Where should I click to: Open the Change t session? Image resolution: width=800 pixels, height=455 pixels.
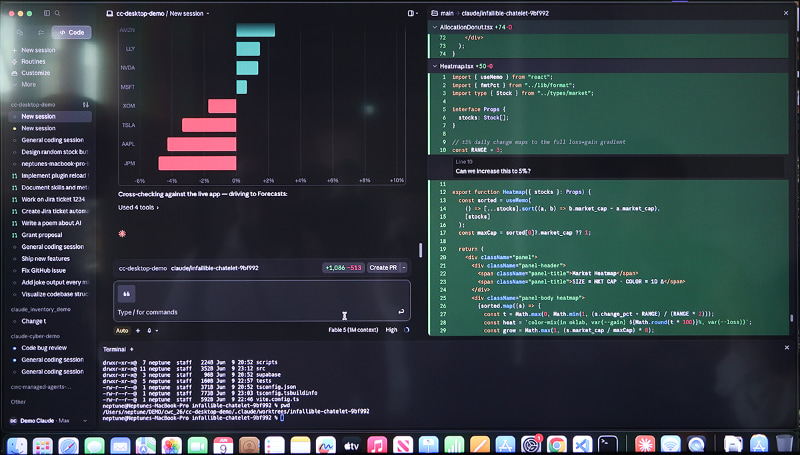50,321
